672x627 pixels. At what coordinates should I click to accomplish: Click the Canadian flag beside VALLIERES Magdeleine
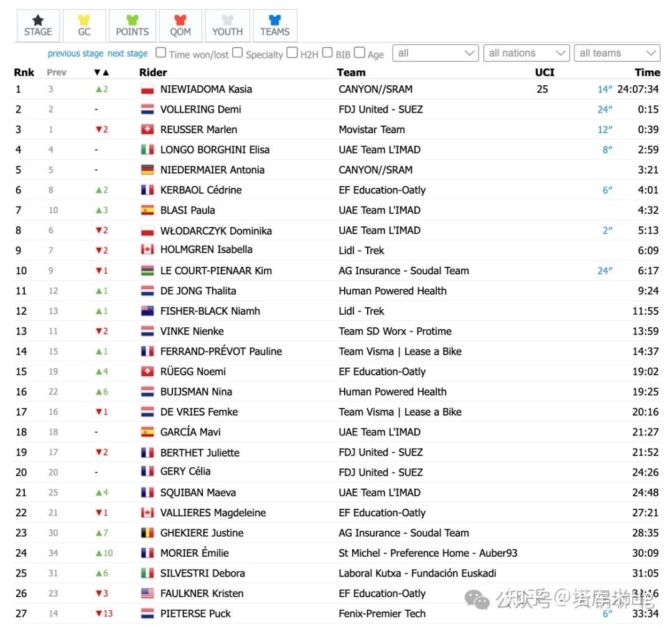(x=147, y=513)
